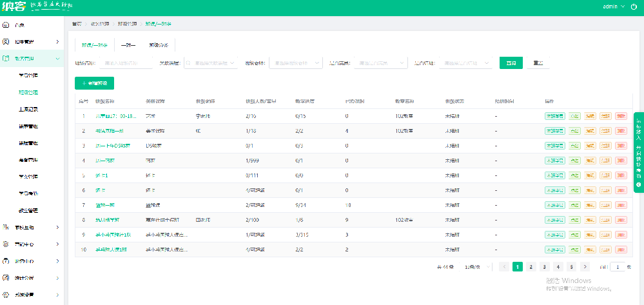
Task: Switch to the third tab, class categories
Action: coord(159,45)
